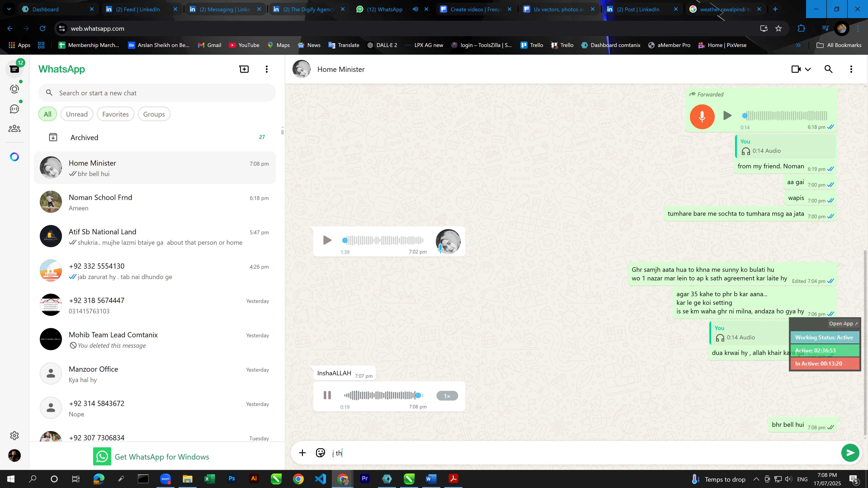Play the 1:39 received voice message
The height and width of the screenshot is (488, 868).
327,240
